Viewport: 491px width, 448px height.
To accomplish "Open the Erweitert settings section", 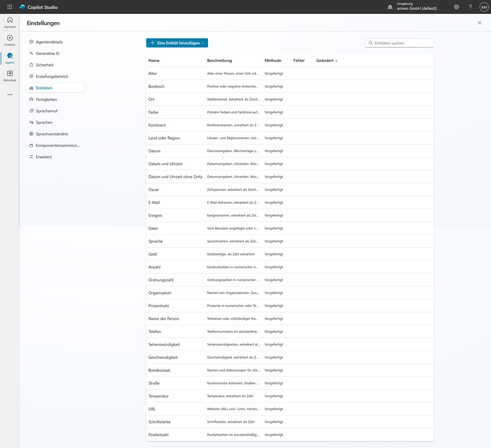I will click(43, 157).
